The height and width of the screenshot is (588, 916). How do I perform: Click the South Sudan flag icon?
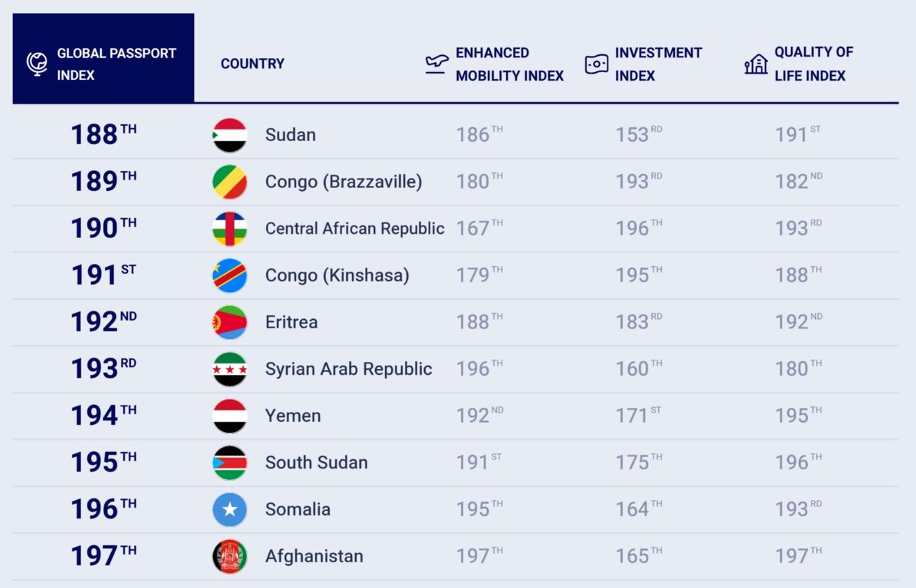[x=230, y=463]
